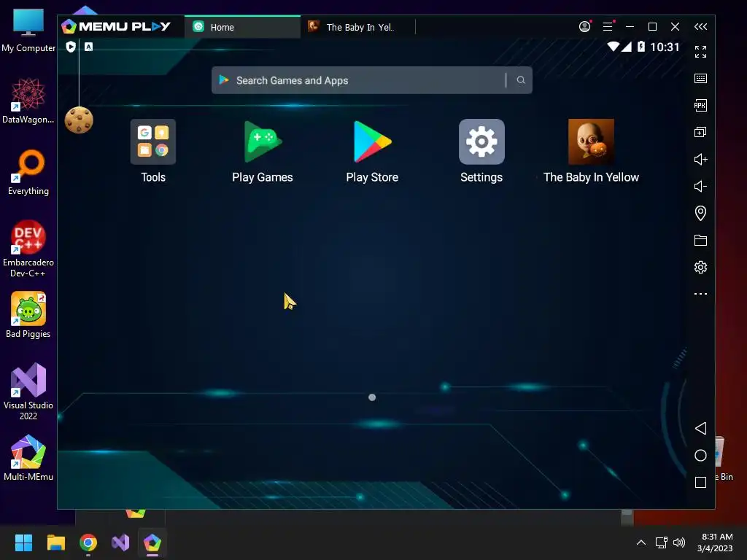This screenshot has width=747, height=560.
Task: Open the keyboard mapping tool
Action: 700,79
